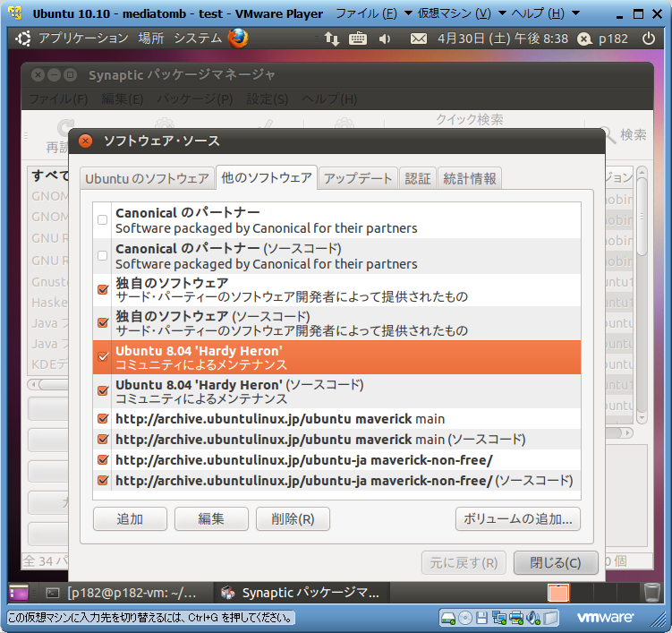Open the volume speaker indicator
Image resolution: width=672 pixels, height=633 pixels.
(385, 39)
